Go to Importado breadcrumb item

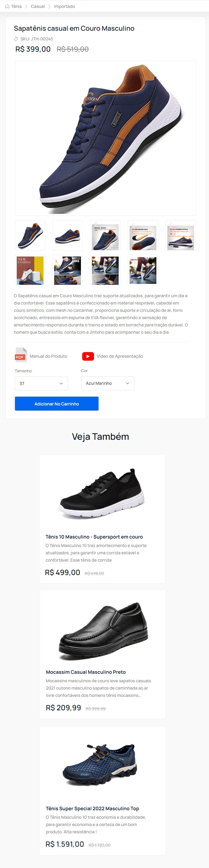[x=64, y=6]
